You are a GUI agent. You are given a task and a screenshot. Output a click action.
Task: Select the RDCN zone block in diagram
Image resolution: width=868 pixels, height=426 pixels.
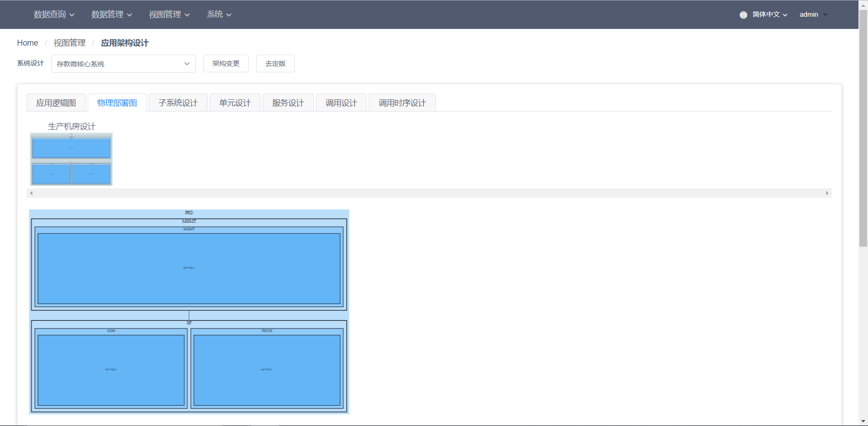(x=267, y=368)
